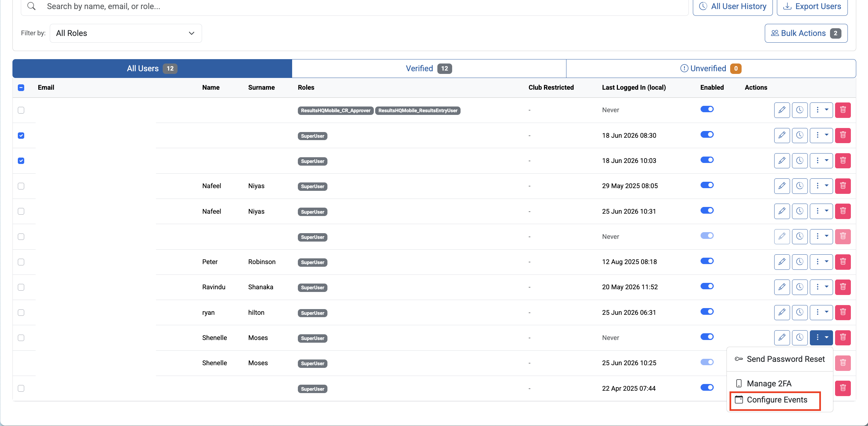
Task: Delete the ryan hilton user
Action: pos(843,312)
